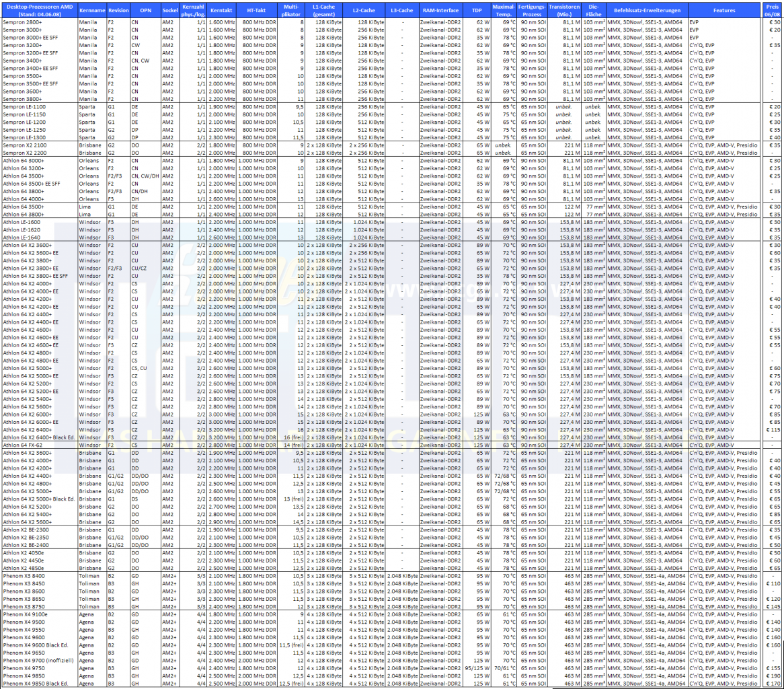This screenshot has width=784, height=689.
Task: Click the Sockel column header
Action: click(x=170, y=11)
